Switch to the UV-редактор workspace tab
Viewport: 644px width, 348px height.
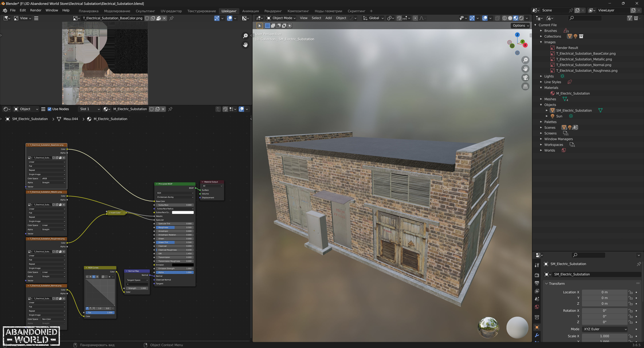point(171,11)
